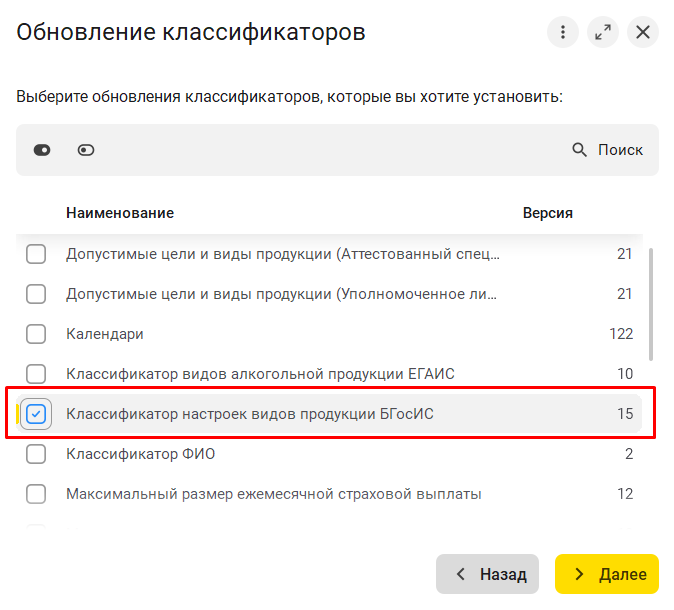Viewport: 674px width, 610px height.
Task: Sort by the Версия column header
Action: click(548, 213)
